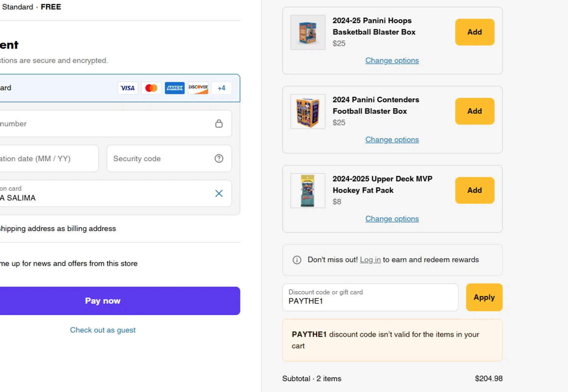Toggle sign up for news and offers option

(69, 264)
